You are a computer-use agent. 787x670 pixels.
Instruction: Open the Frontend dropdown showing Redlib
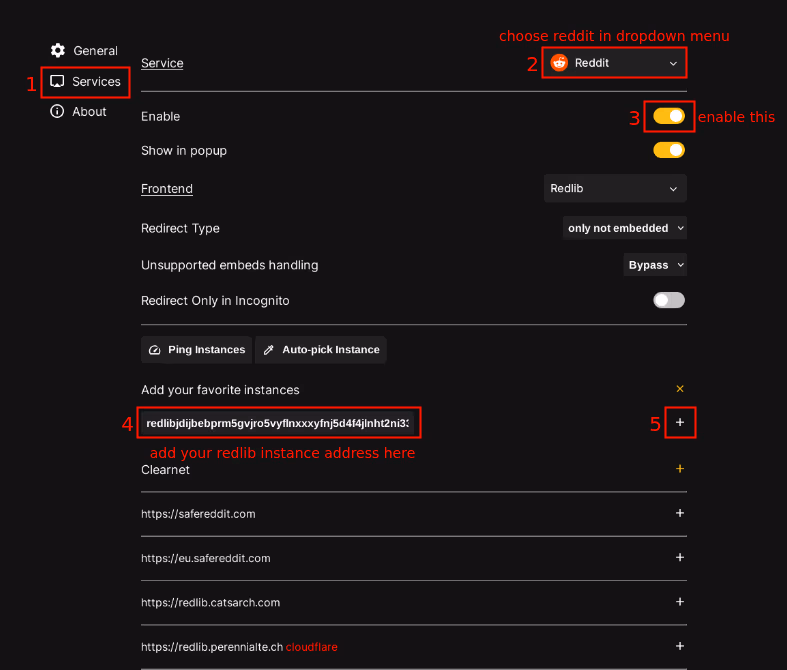click(614, 188)
